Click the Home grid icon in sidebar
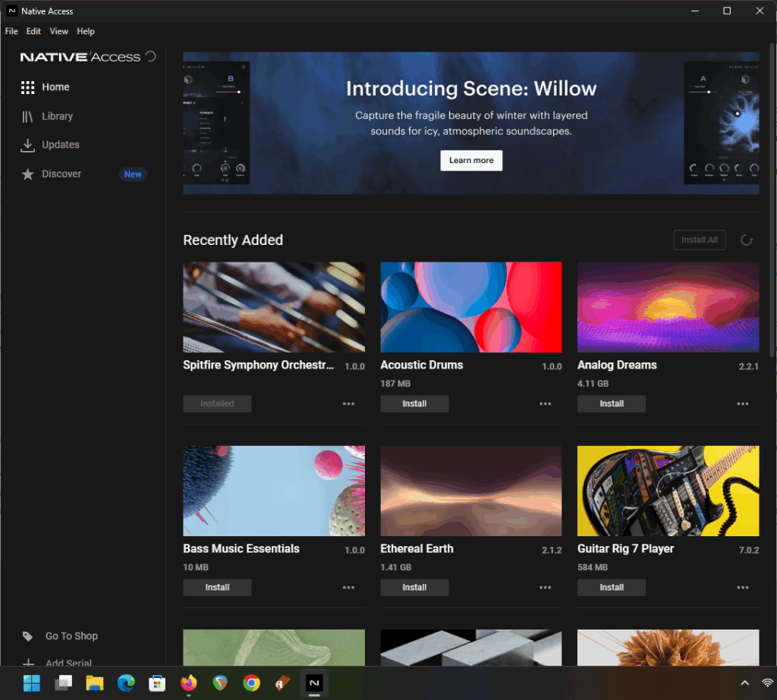 pyautogui.click(x=28, y=87)
